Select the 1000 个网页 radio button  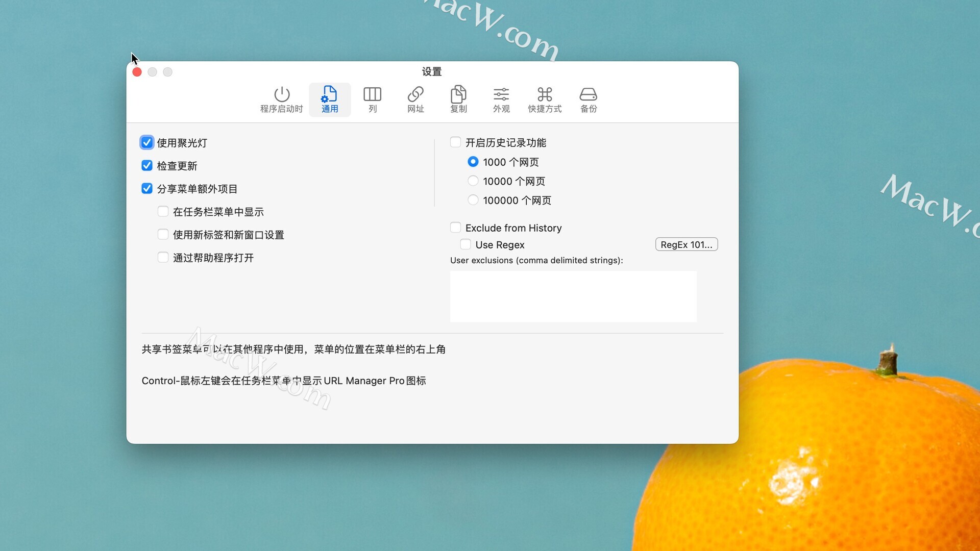pyautogui.click(x=473, y=162)
